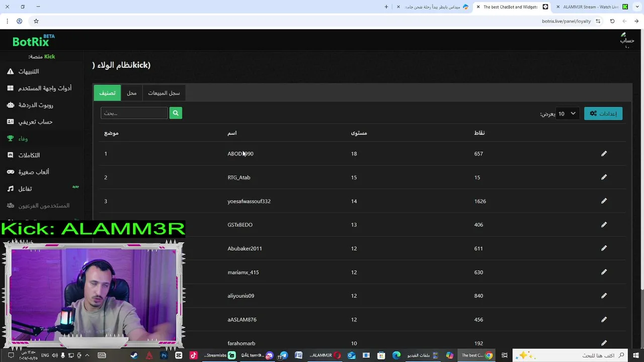Viewport: 644px width, 362px height.
Task: Open التكاملات integrations section
Action: (x=29, y=155)
